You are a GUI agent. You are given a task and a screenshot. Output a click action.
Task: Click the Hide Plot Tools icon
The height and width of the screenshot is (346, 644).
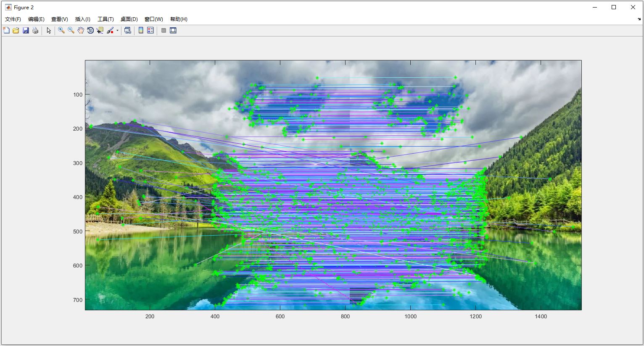pyautogui.click(x=164, y=30)
